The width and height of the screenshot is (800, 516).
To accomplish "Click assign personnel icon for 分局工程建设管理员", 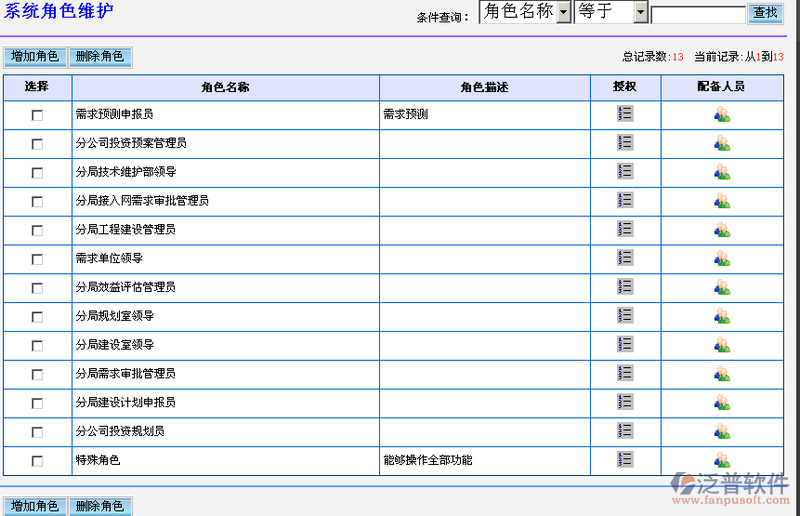I will (722, 229).
